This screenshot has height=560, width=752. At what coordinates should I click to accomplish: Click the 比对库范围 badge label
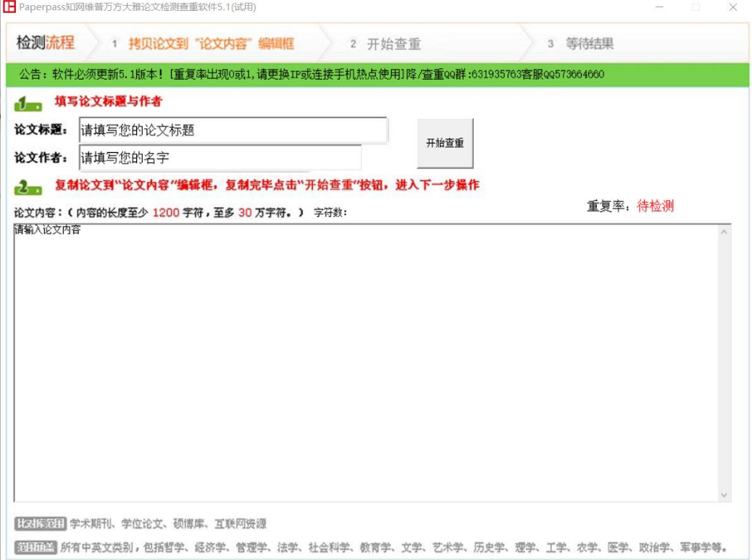click(x=40, y=523)
